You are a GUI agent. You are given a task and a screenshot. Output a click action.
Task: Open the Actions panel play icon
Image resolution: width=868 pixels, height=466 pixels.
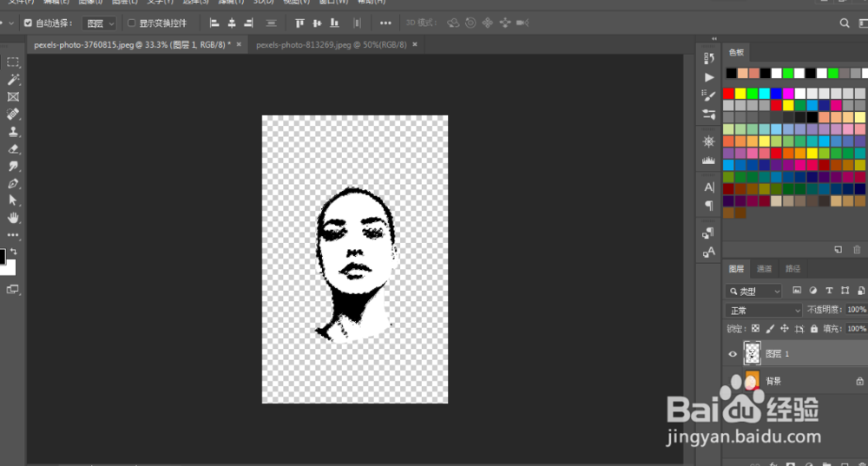(x=709, y=77)
